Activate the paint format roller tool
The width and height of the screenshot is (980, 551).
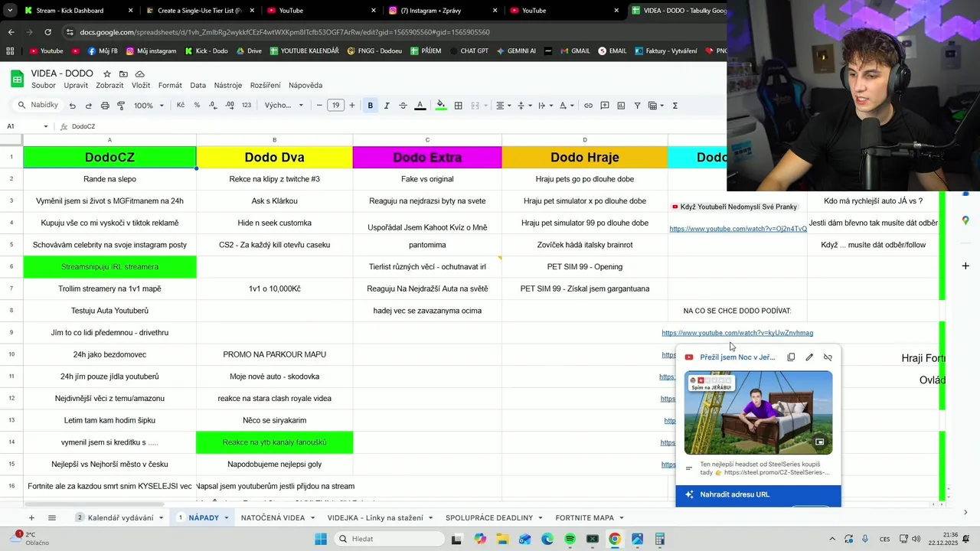coord(121,106)
